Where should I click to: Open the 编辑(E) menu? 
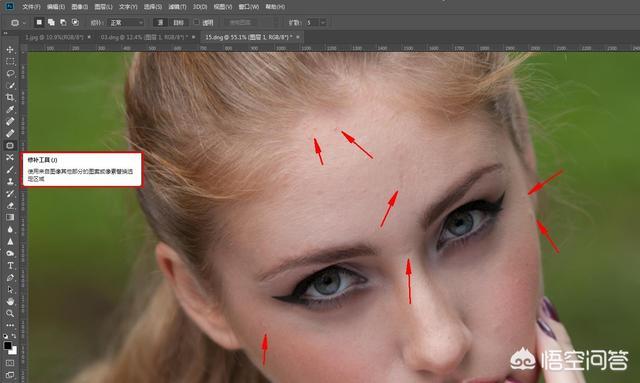pos(56,7)
